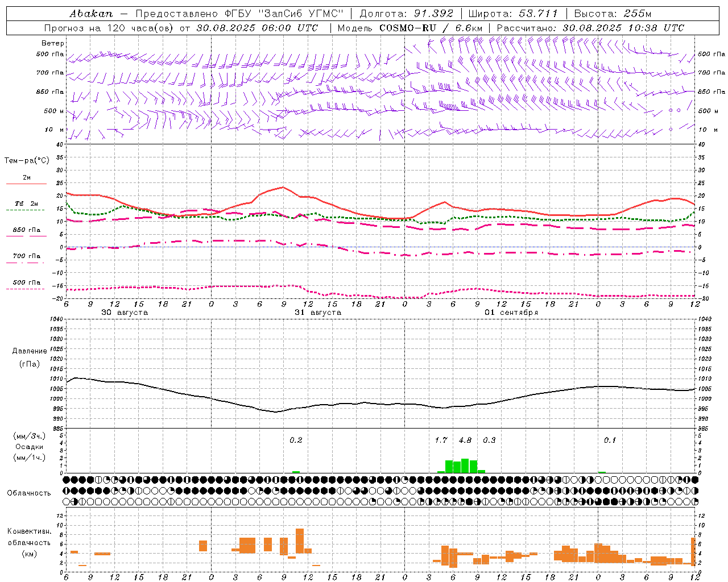Image resolution: width=728 pixels, height=582 pixels.
Task: Select the '500 м' wind level label on left
Action: (54, 111)
